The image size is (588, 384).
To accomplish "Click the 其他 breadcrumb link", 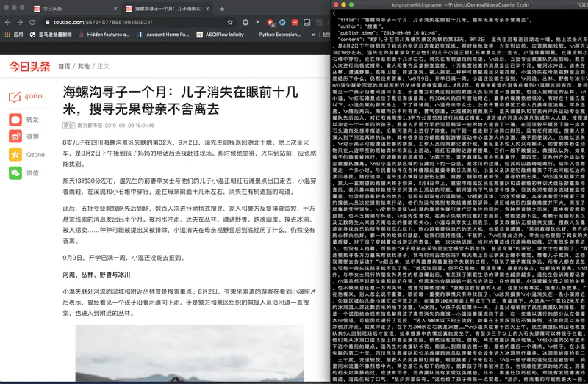I will tap(84, 66).
